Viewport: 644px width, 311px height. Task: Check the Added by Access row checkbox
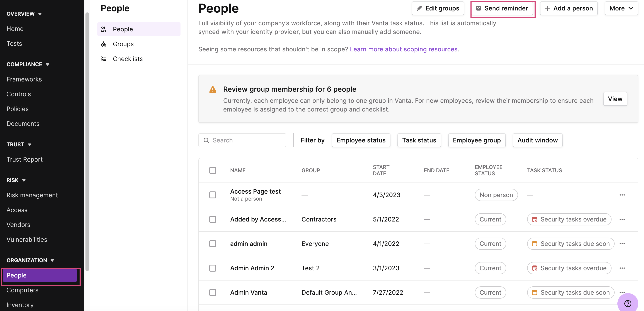click(x=213, y=219)
